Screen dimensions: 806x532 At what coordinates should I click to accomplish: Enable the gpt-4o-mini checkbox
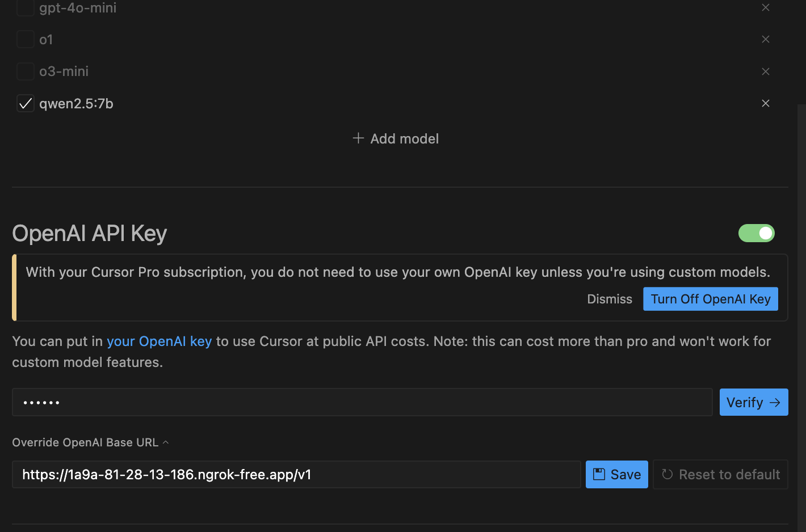tap(26, 8)
